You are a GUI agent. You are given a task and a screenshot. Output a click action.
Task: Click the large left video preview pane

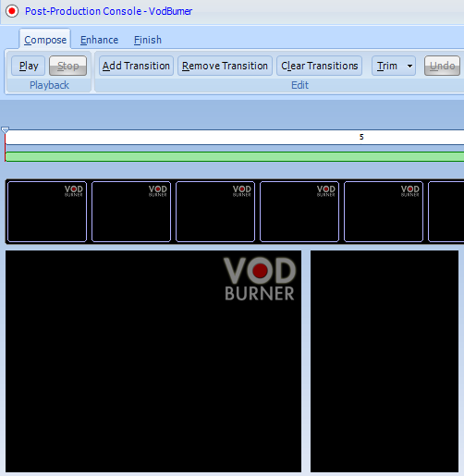coord(153,361)
